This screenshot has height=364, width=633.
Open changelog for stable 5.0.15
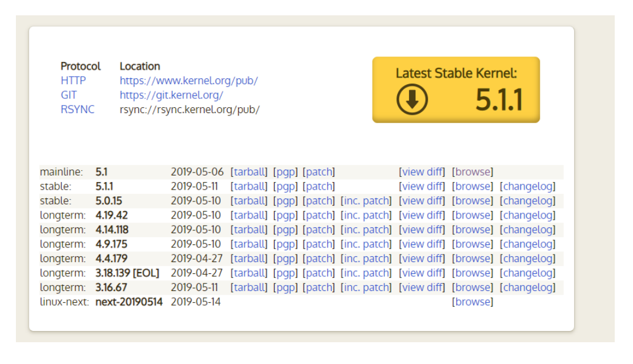tap(527, 201)
